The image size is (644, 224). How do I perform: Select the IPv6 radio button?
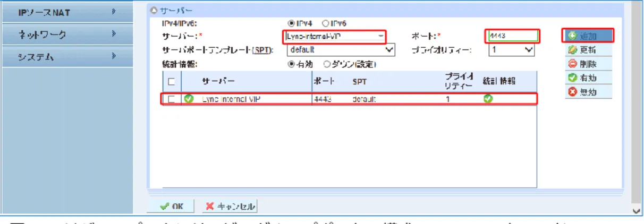tap(326, 24)
